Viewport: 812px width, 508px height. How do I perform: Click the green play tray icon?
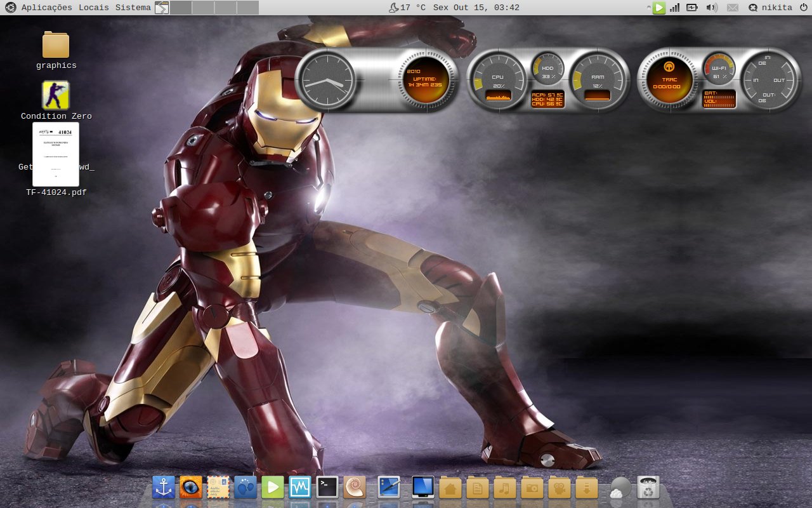(659, 8)
